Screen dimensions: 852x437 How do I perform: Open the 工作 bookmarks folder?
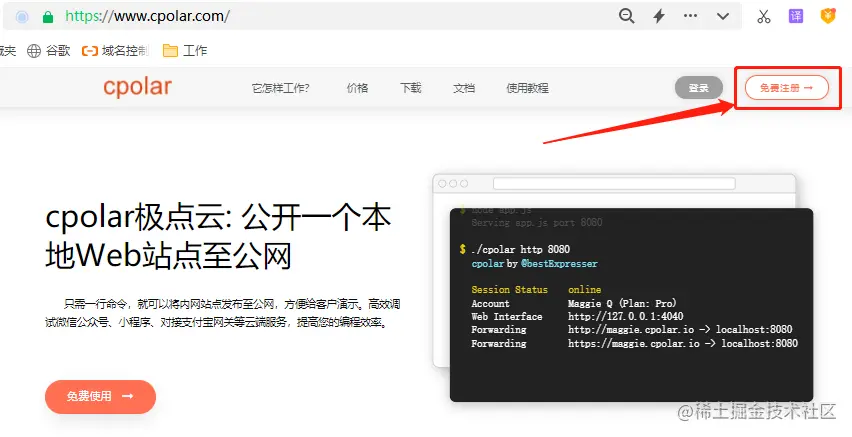tap(185, 51)
